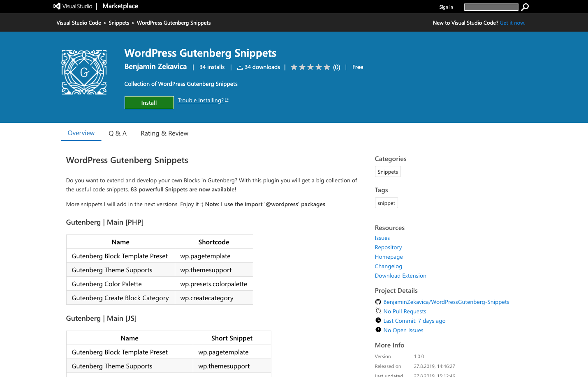Click the Gutenberg | Main [PHP] heading
Screen dimensions: 588x377
point(105,222)
